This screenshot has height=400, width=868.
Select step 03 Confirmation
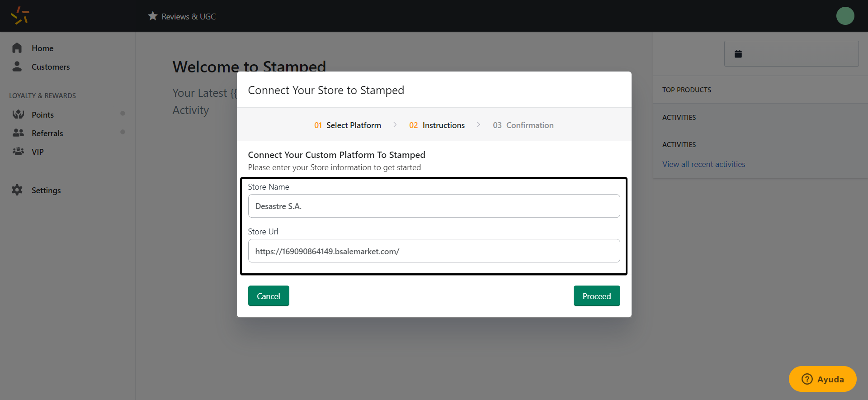tap(523, 125)
